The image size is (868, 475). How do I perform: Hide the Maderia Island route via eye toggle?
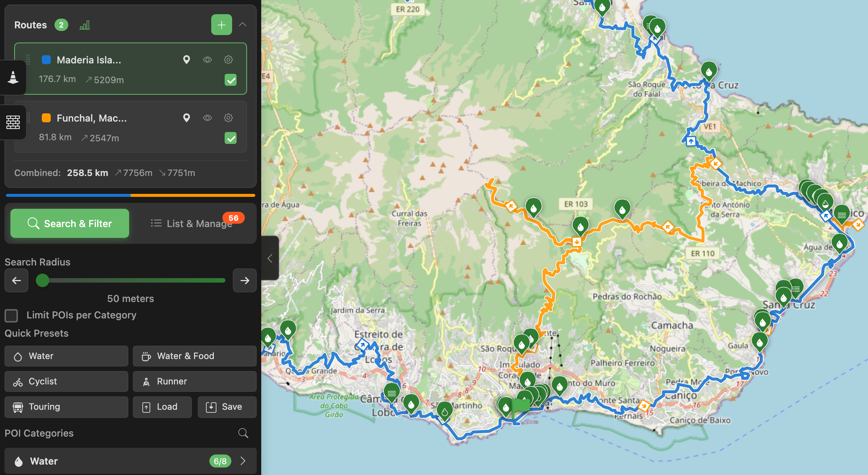pos(207,60)
